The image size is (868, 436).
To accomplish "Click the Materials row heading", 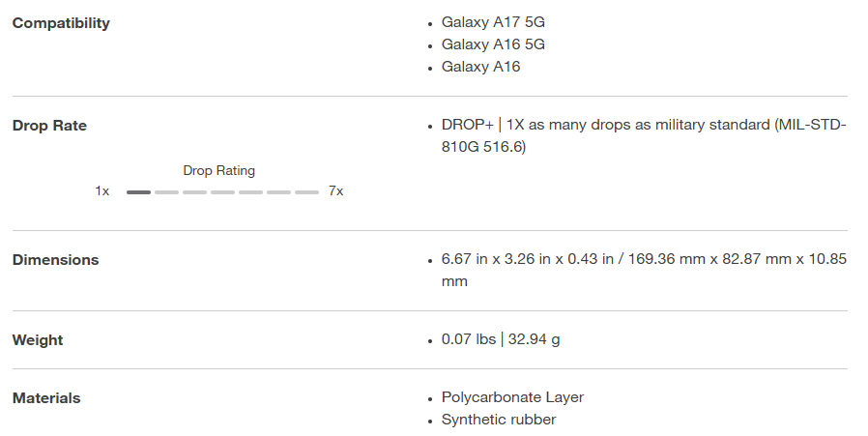I will 46,398.
